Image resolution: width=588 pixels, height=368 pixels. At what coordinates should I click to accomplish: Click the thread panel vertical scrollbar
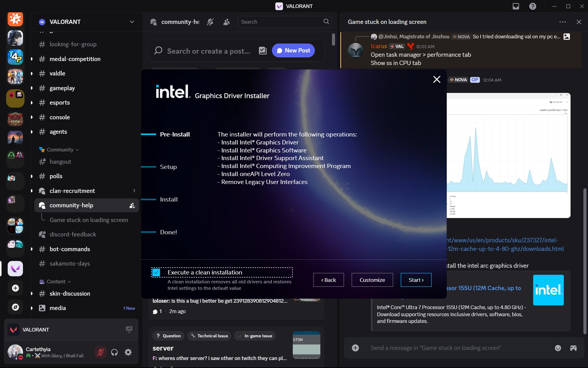tap(585, 261)
